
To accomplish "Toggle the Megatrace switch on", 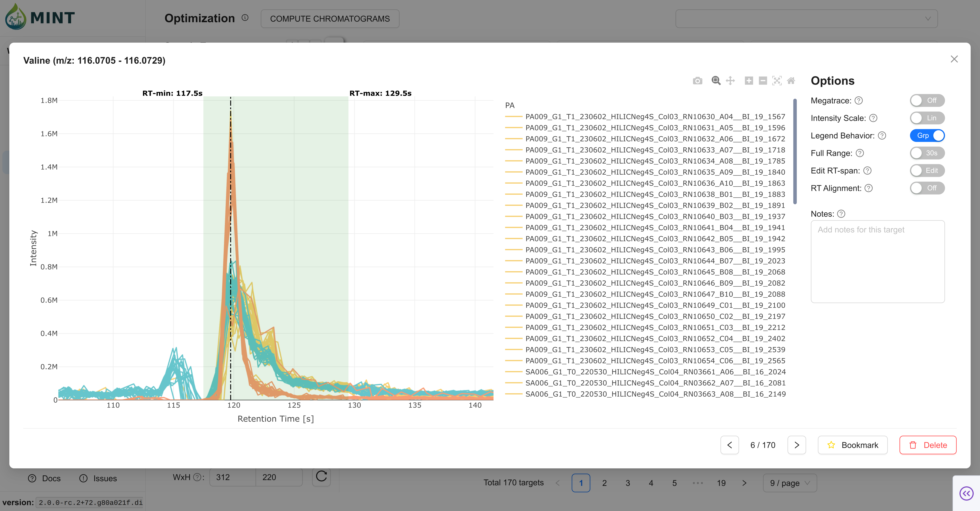I will tap(927, 101).
